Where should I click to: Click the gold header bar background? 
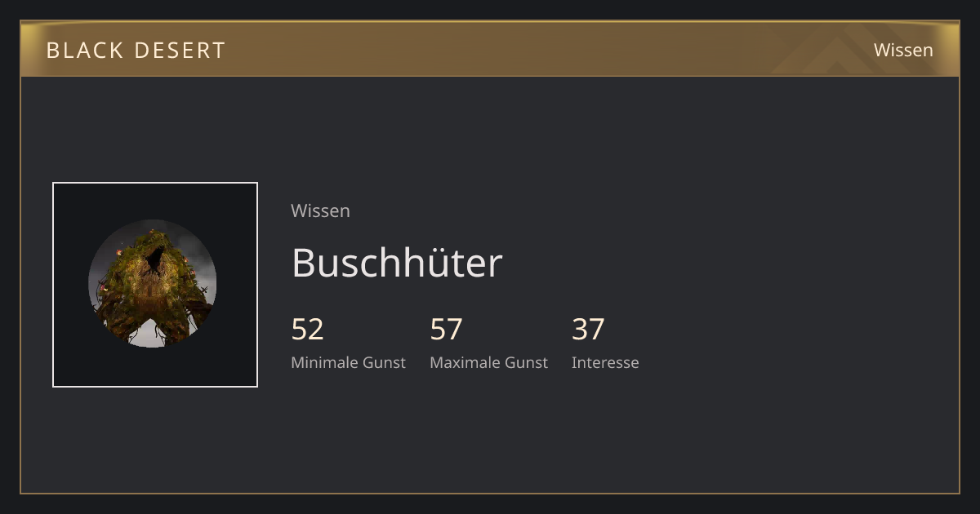click(490, 50)
